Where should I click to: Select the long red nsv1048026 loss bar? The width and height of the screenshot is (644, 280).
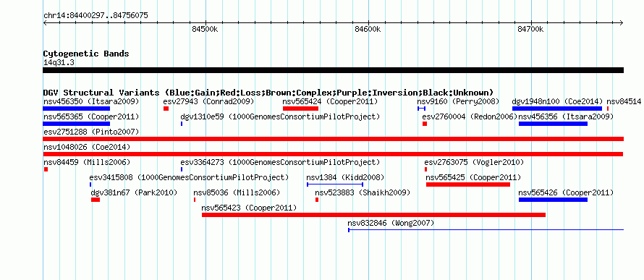334,154
